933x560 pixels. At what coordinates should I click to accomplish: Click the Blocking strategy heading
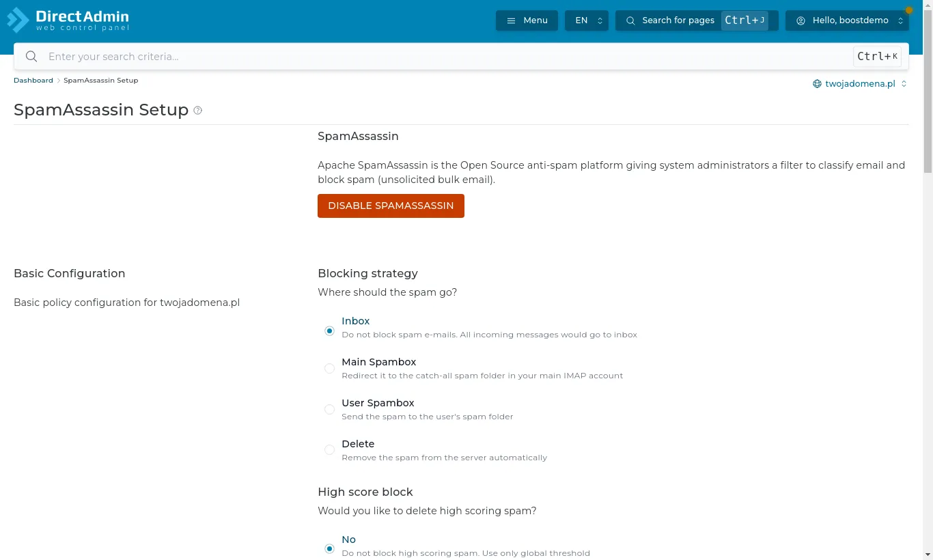tap(367, 273)
